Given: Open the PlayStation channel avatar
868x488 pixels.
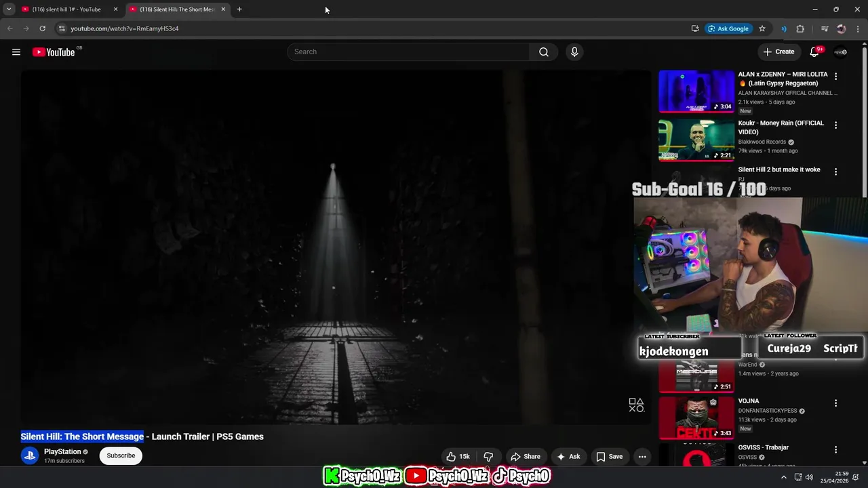Looking at the screenshot, I should (x=30, y=455).
